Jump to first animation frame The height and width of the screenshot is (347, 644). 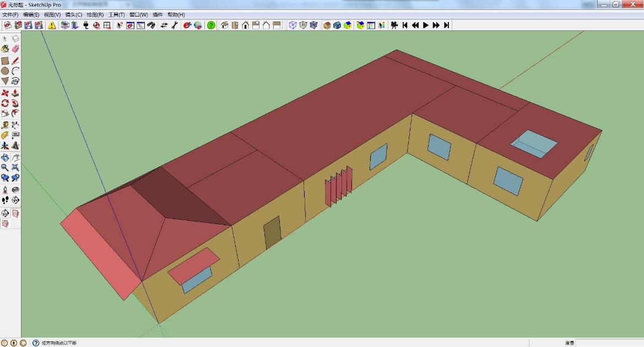(405, 25)
